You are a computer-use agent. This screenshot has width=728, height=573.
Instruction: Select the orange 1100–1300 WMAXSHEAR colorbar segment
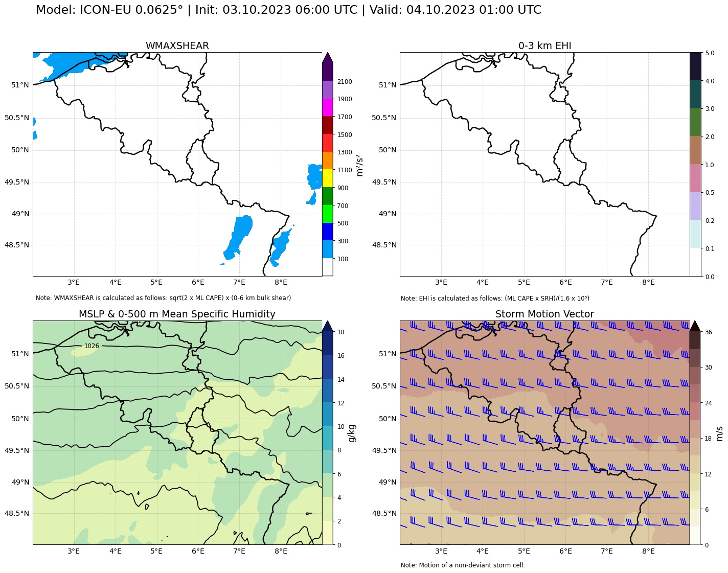click(x=328, y=161)
